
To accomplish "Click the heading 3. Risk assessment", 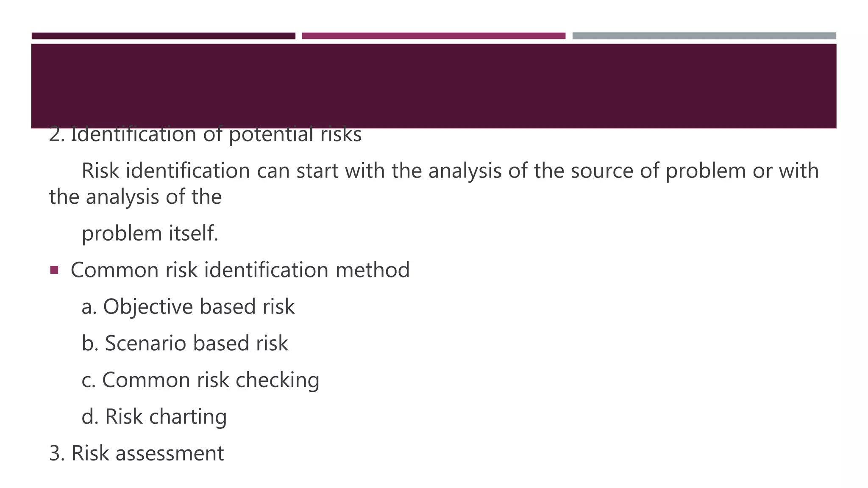I will click(136, 453).
